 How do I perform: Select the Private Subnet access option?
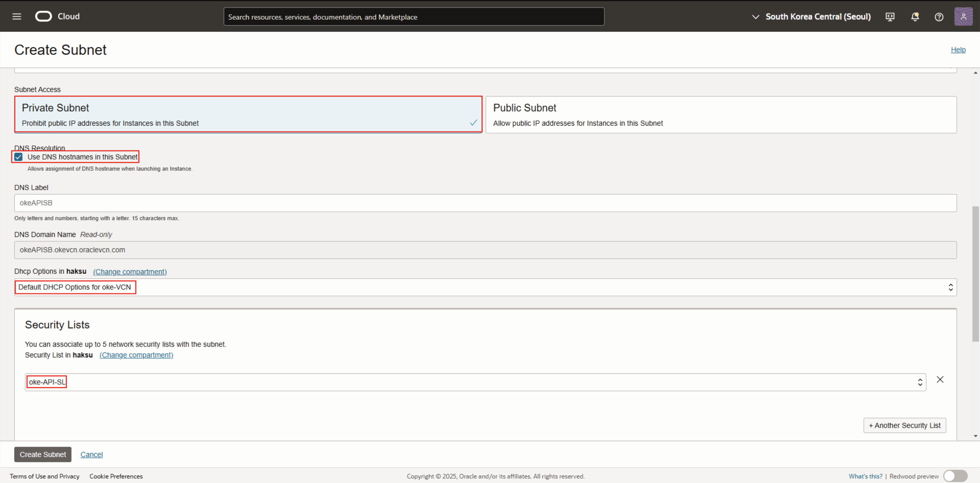(x=248, y=114)
